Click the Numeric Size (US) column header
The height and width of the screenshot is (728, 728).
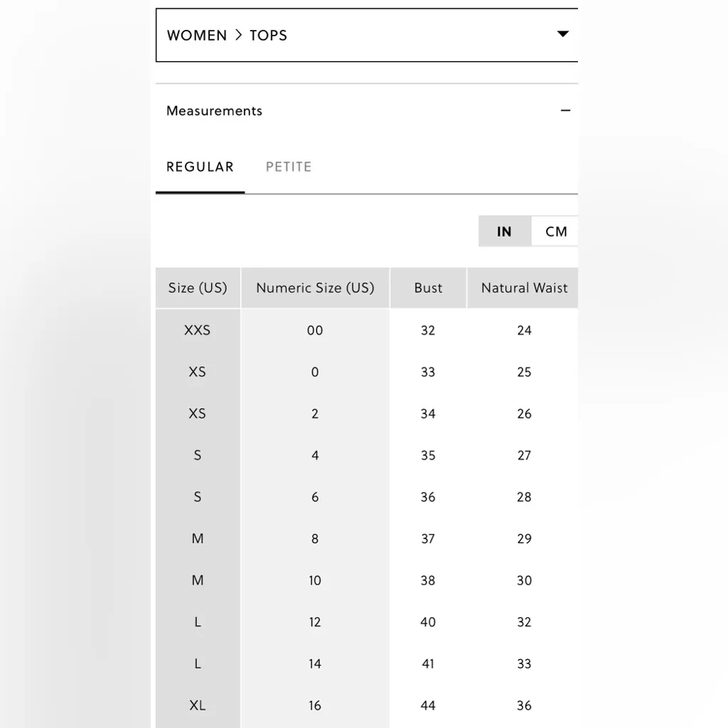[315, 288]
